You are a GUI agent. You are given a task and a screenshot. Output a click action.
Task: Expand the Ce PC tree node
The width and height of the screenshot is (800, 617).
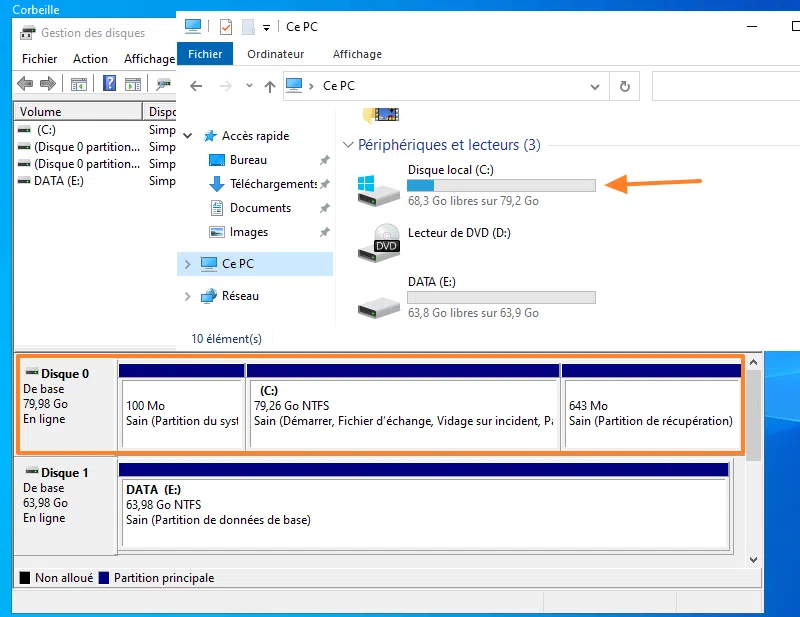(x=187, y=264)
